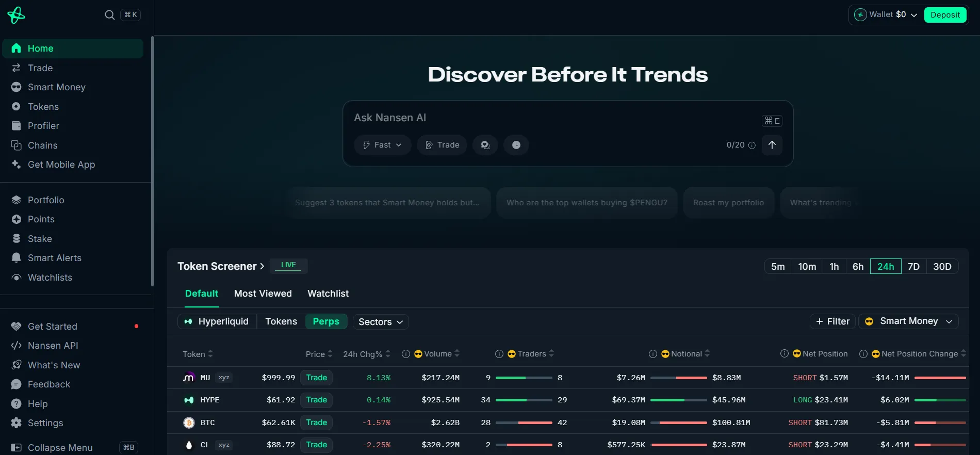980x455 pixels.
Task: Open the Fast mode dropdown
Action: pos(382,145)
